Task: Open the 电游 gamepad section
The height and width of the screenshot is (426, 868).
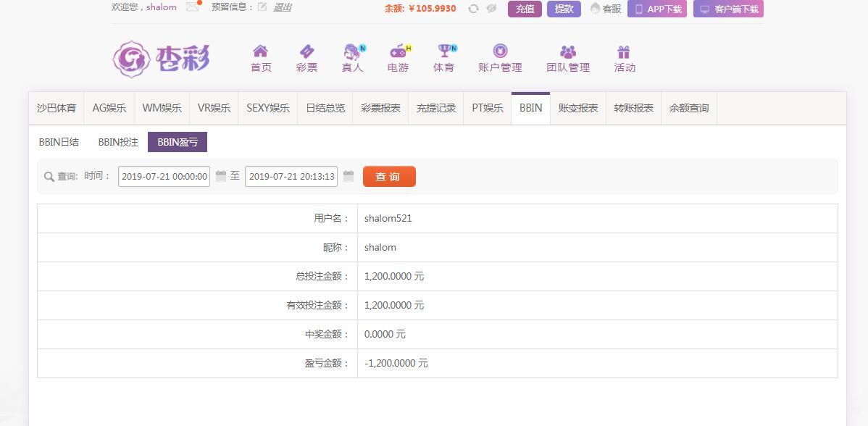Action: pos(398,59)
